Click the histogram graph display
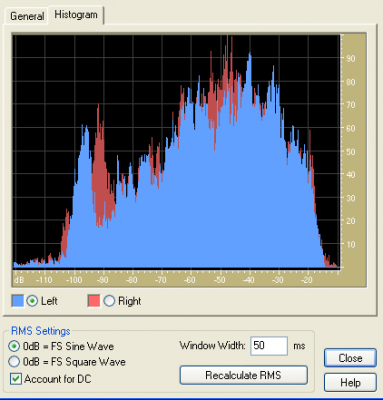This screenshot has width=383, height=400. point(177,152)
